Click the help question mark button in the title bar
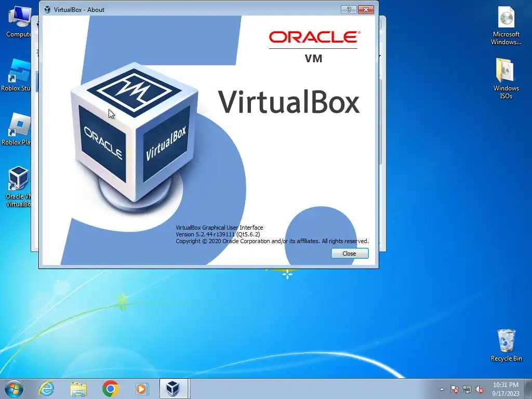The width and height of the screenshot is (532, 399). [x=349, y=9]
